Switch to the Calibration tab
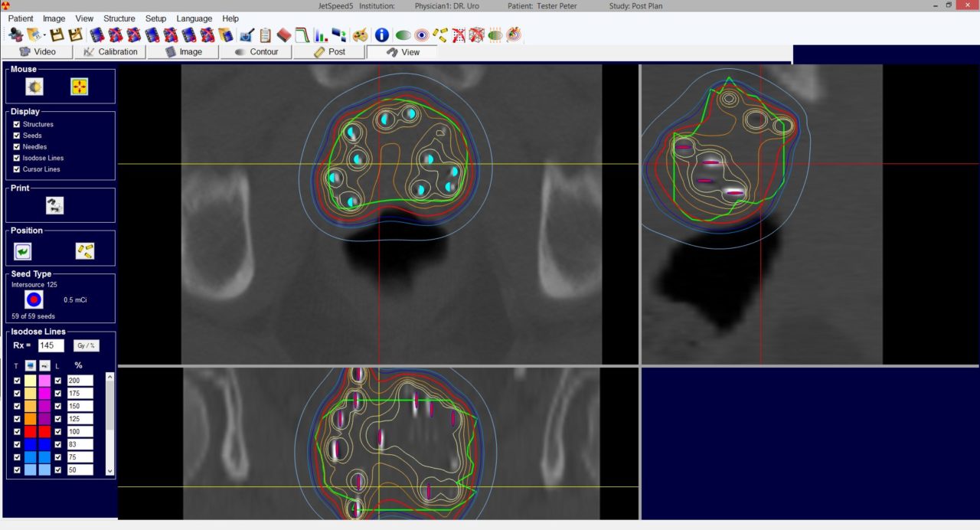Image resolution: width=980 pixels, height=530 pixels. 109,52
